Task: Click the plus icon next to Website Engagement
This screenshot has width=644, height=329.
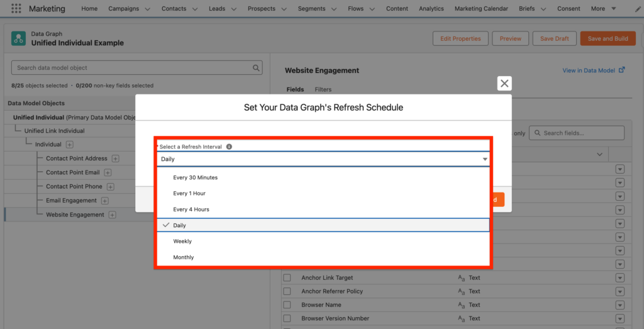Action: (113, 215)
